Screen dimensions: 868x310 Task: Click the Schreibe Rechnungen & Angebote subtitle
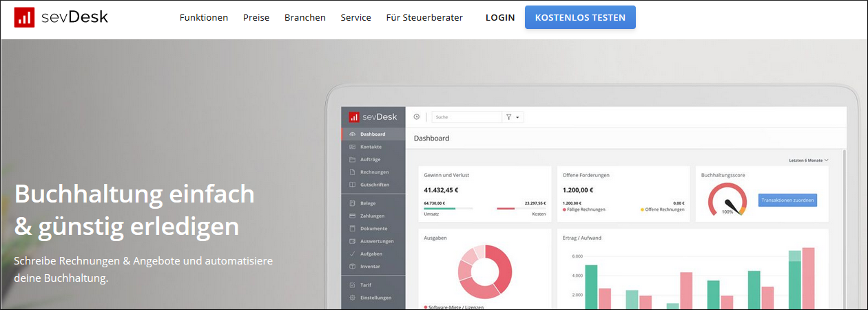tap(143, 262)
